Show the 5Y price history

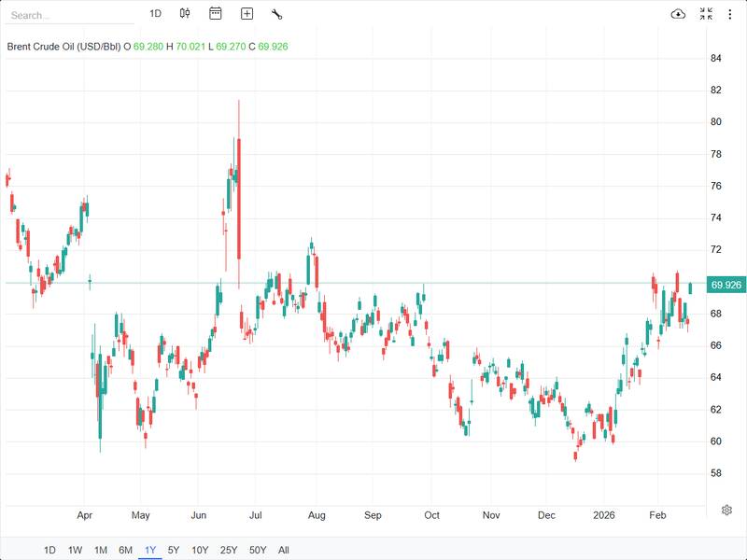tap(174, 550)
